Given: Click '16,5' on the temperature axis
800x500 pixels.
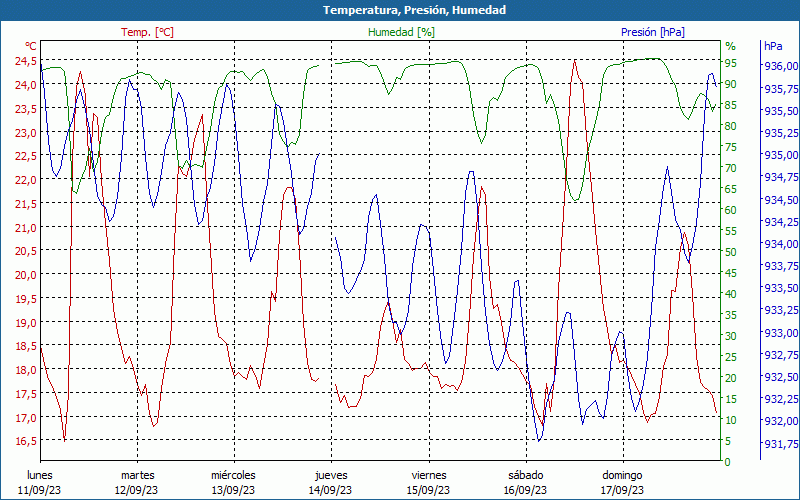Looking at the screenshot, I should [x=26, y=441].
